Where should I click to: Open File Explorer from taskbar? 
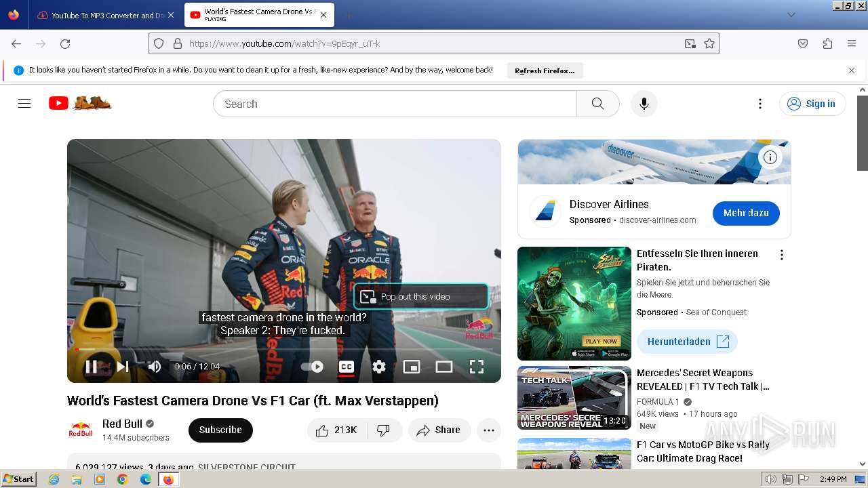pos(77,479)
